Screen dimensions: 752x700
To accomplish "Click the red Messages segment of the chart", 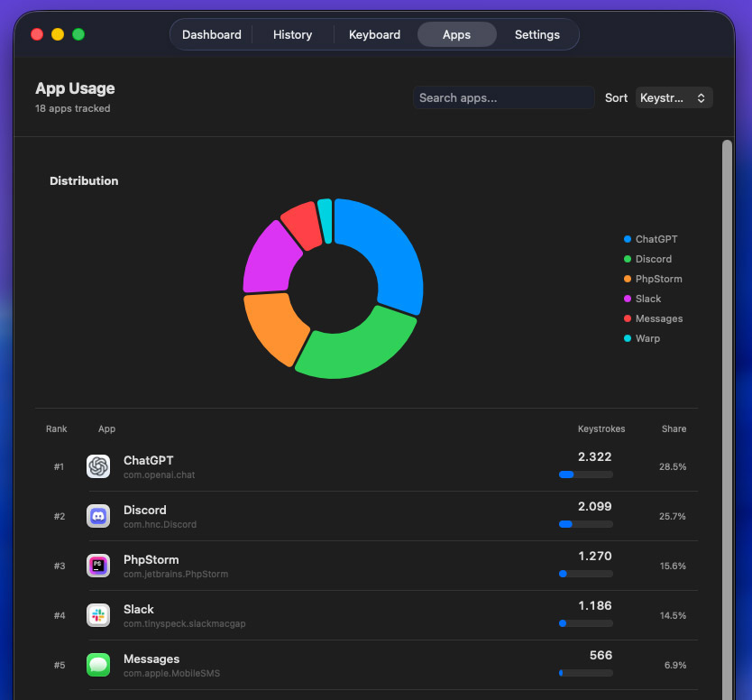I will (302, 225).
